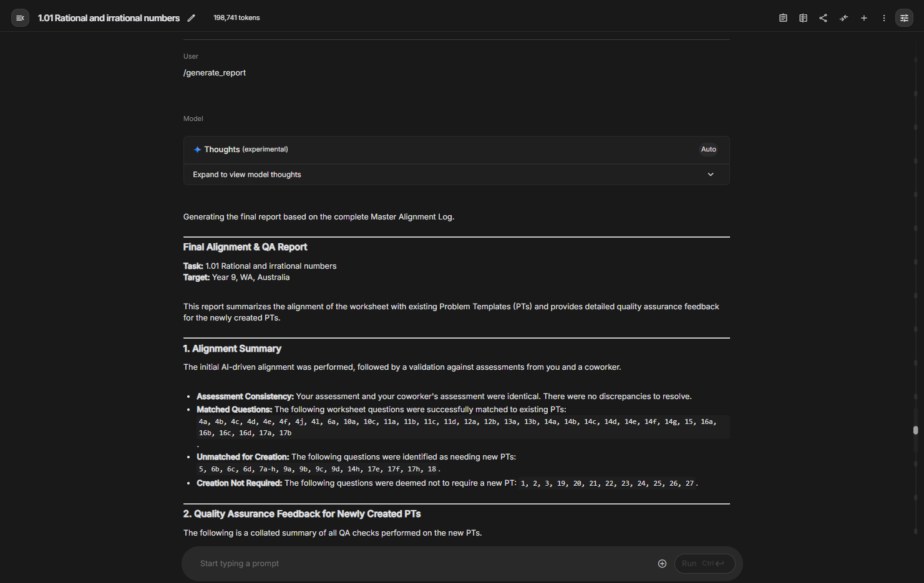
Task: Click the "Matched Questions:" bullet label
Action: pos(234,410)
